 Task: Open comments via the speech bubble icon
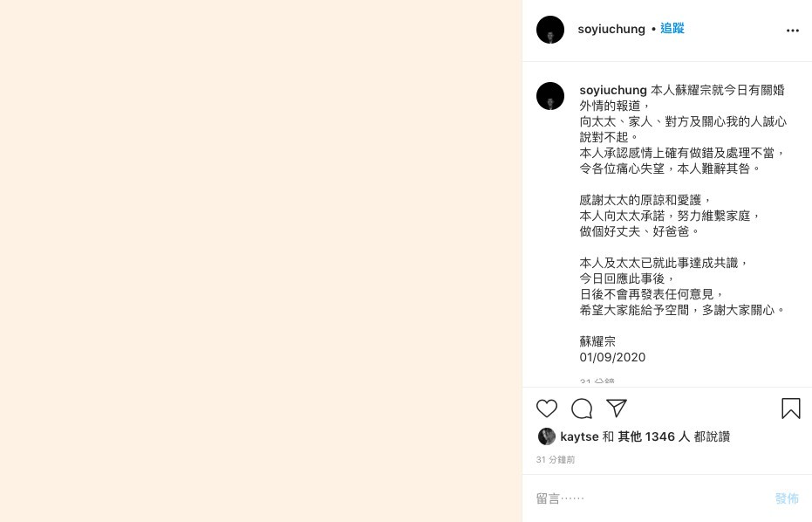point(582,409)
